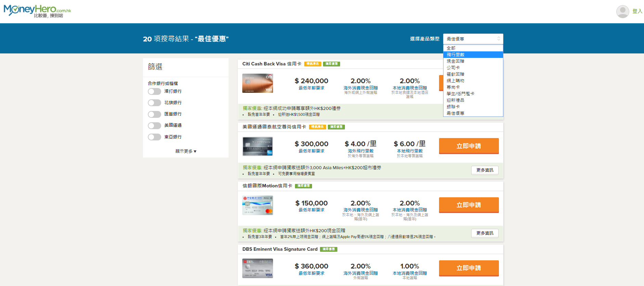Image resolution: width=644 pixels, height=286 pixels.
Task: Click the $ 240,000 minimum salary value
Action: pyautogui.click(x=311, y=81)
